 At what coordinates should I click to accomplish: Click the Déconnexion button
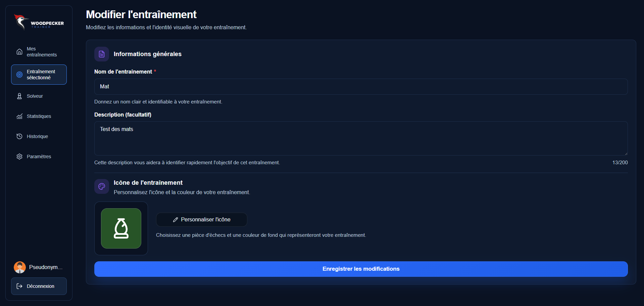(39, 286)
